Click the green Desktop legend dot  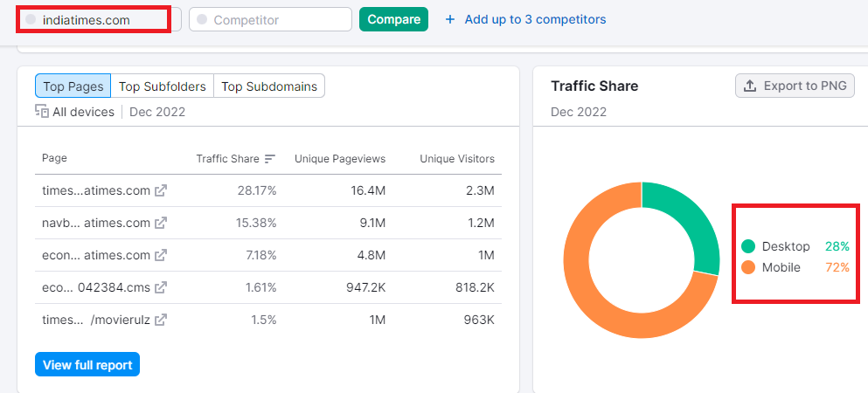coord(748,246)
